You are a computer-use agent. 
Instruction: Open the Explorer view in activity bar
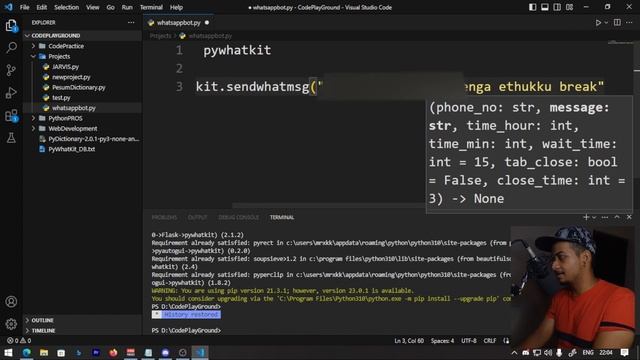(x=11, y=26)
